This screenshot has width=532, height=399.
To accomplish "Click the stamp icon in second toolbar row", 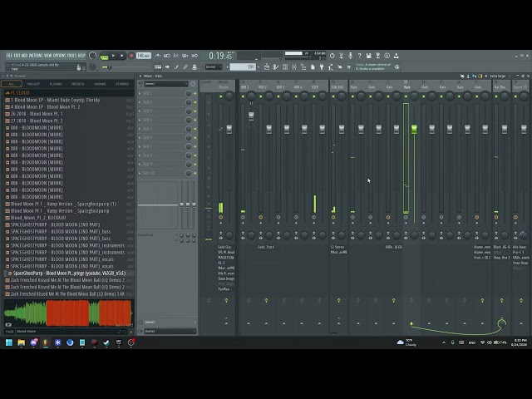I will (x=195, y=67).
